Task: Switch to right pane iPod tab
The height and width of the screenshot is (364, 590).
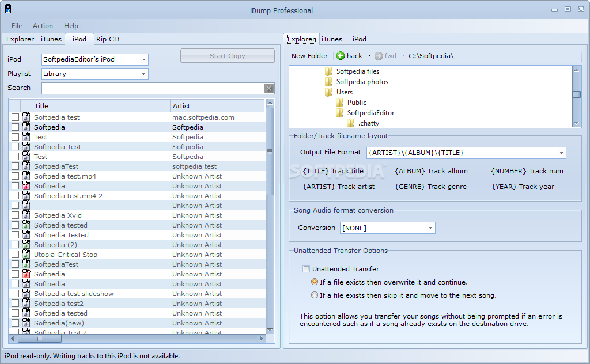Action: click(x=360, y=39)
